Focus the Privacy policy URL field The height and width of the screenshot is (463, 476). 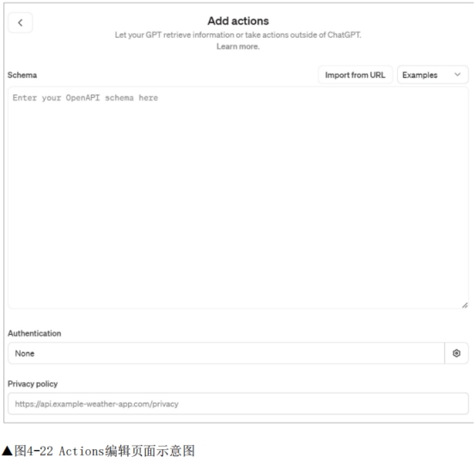[x=238, y=404]
